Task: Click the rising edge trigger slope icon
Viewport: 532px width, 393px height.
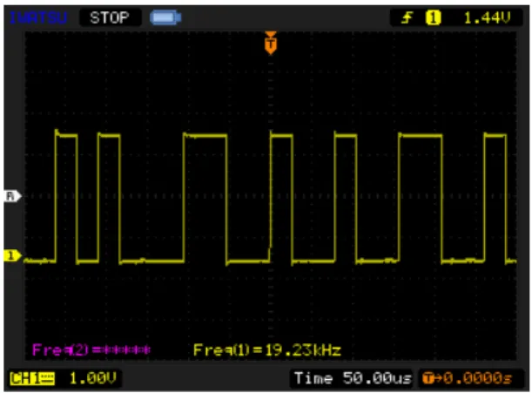Action: point(407,17)
